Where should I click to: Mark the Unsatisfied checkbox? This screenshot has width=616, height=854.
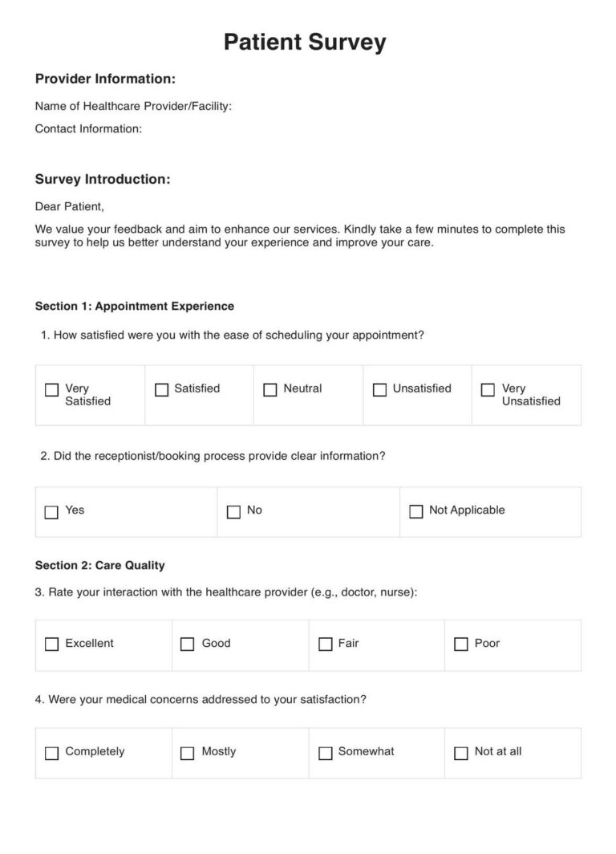379,390
